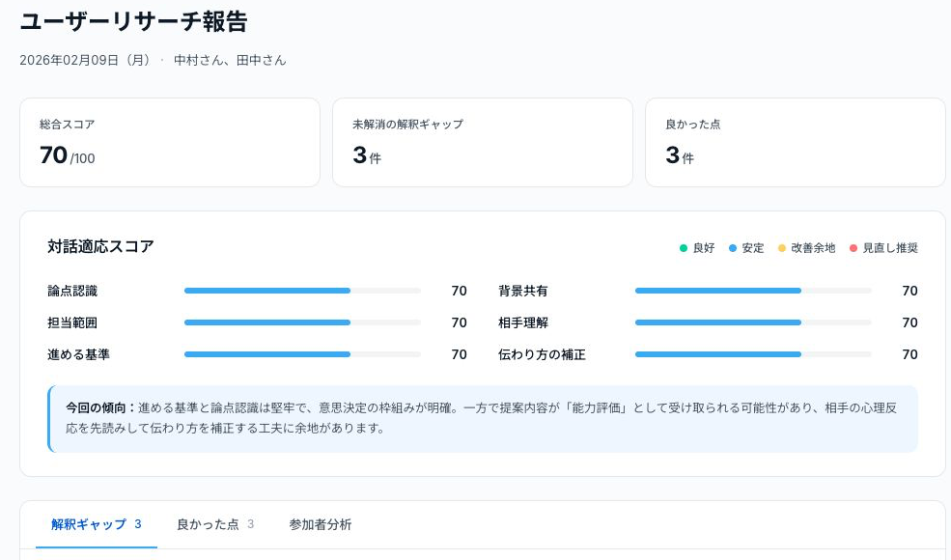Click the 今回の傾向 summary note

coord(483,419)
